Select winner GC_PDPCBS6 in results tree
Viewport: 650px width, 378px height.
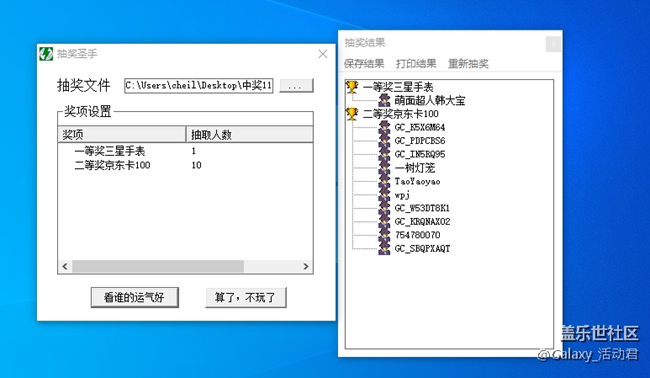(420, 141)
